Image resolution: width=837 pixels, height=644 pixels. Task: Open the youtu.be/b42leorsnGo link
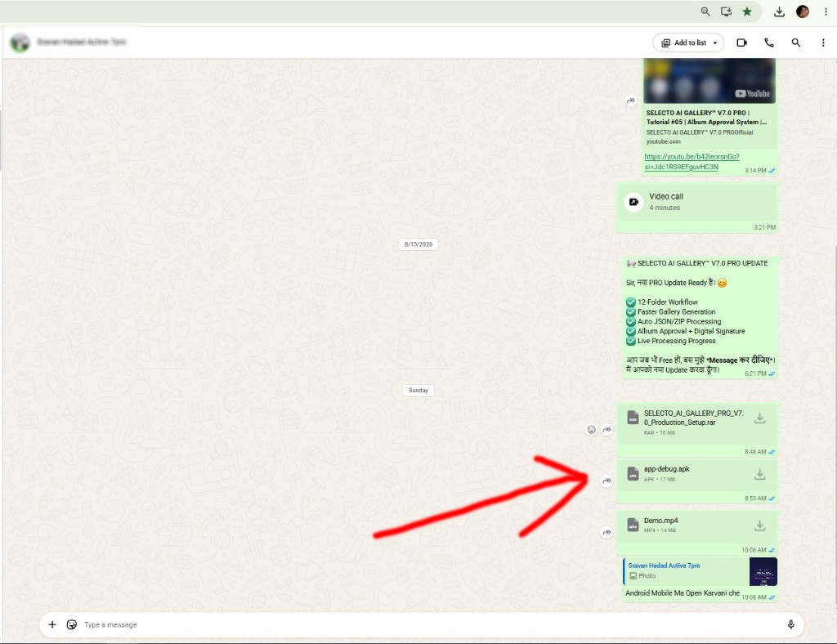pyautogui.click(x=692, y=162)
